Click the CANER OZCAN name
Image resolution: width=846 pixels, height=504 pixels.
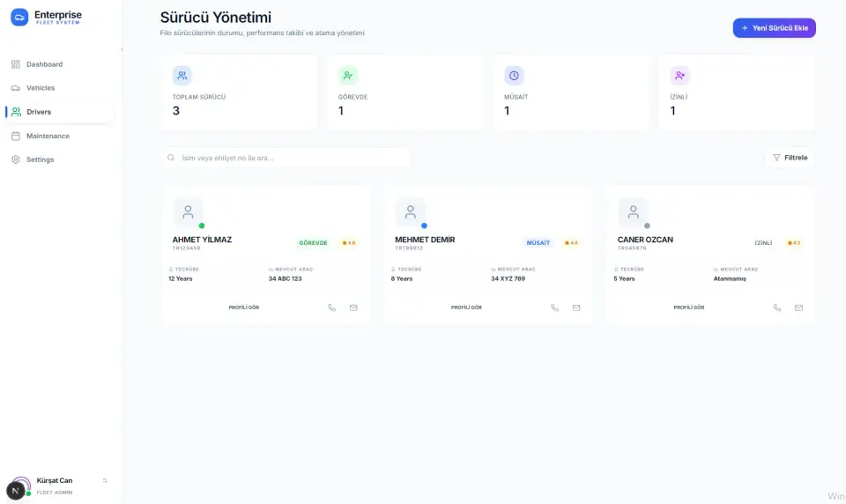(x=645, y=240)
